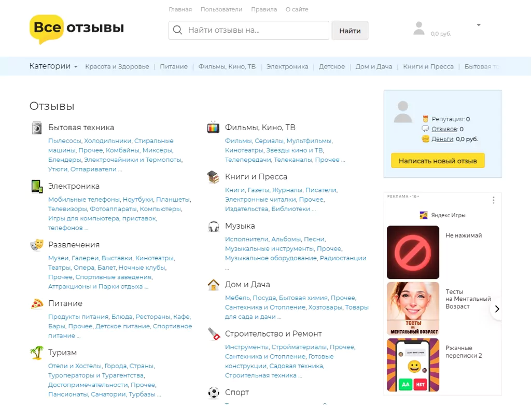Open Тесты на Ментальный Возраст thumbnail

click(413, 309)
